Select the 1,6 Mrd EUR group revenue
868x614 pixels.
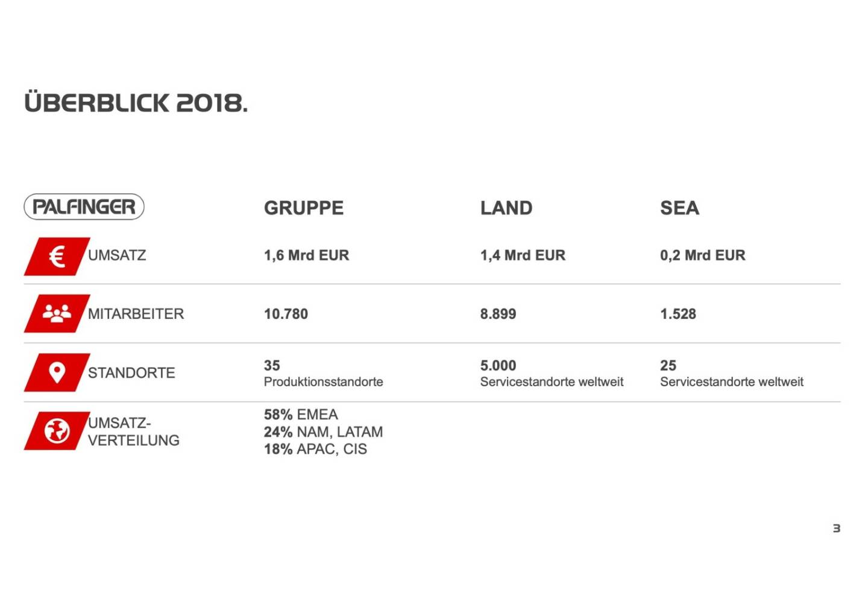306,255
